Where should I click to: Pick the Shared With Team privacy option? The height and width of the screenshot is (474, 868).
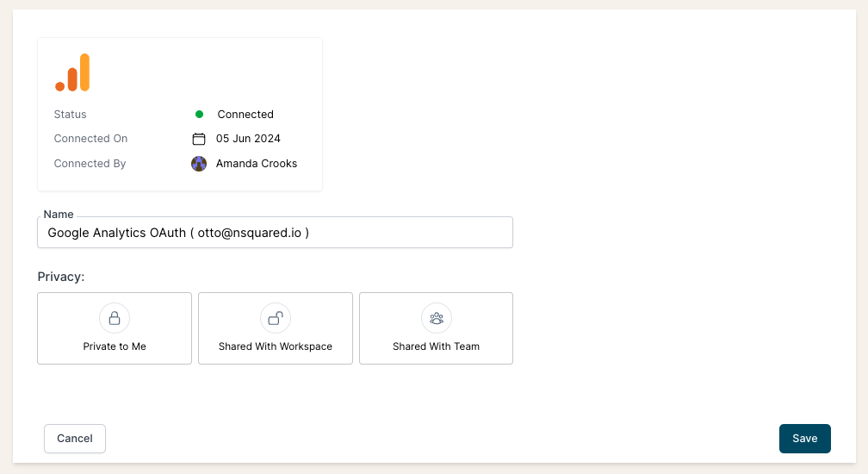tap(437, 328)
